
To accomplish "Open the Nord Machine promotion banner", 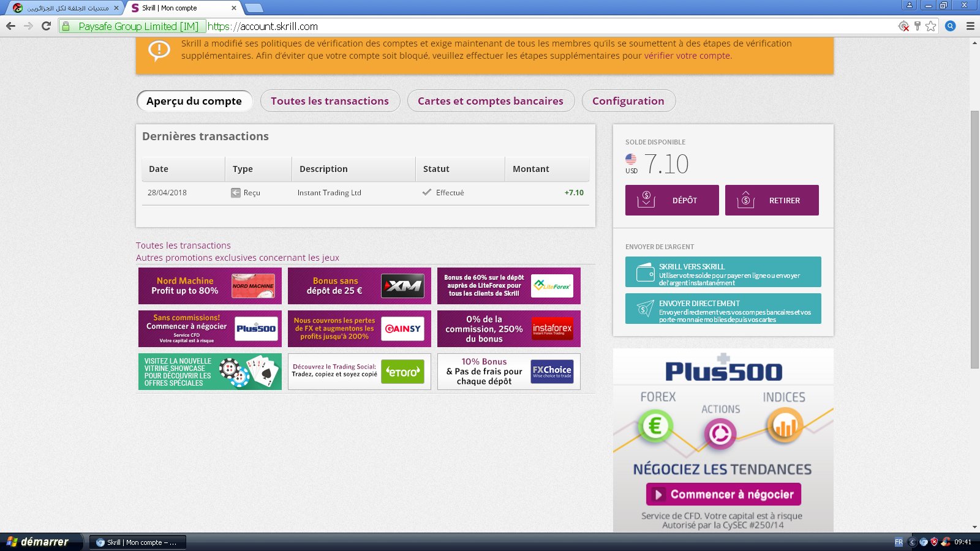I will pos(210,286).
